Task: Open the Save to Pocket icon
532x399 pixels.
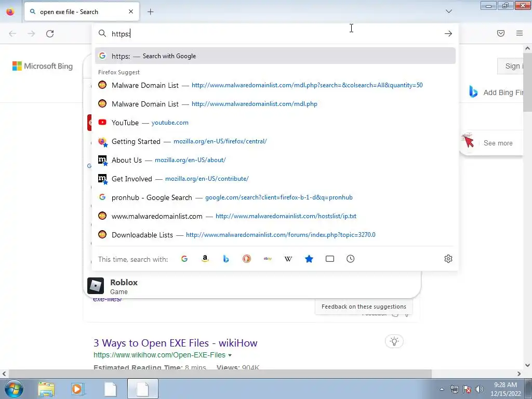Action: [x=501, y=33]
